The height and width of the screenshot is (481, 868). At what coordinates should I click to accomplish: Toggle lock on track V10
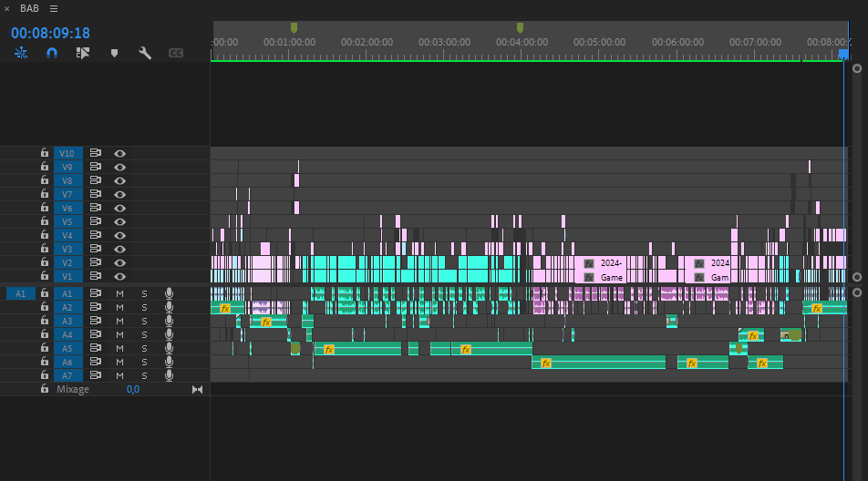[45, 153]
